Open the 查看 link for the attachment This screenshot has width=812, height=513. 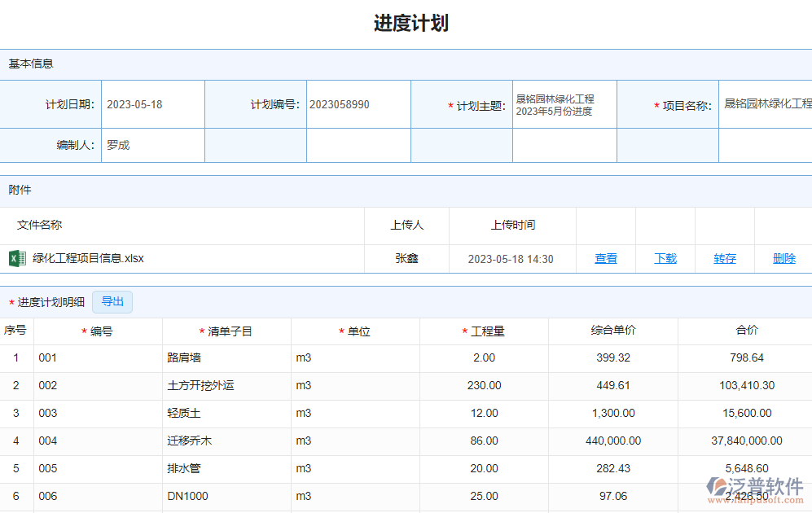(x=606, y=258)
